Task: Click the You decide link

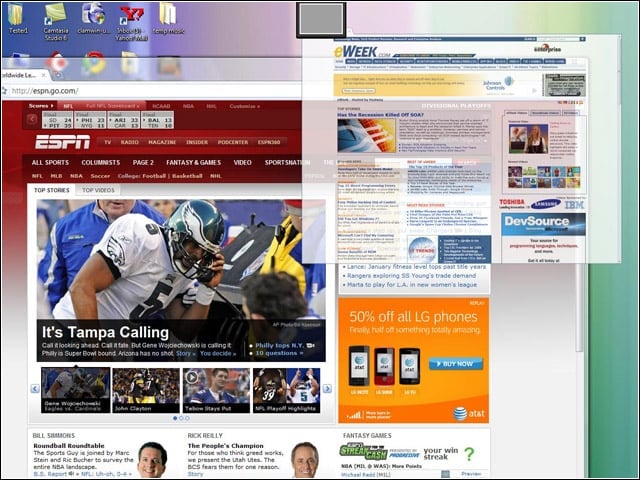Action: click(218, 353)
